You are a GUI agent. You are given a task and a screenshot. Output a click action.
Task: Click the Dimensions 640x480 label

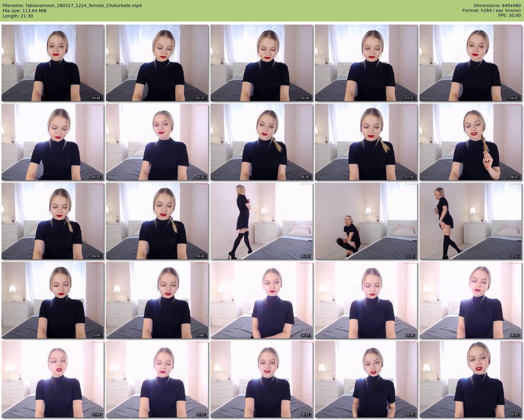pos(497,6)
